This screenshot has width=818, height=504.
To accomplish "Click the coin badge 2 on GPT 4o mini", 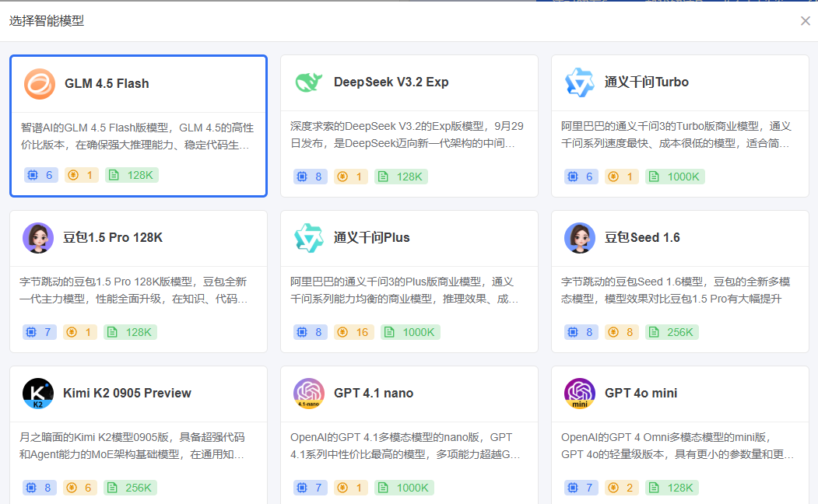I will [622, 488].
